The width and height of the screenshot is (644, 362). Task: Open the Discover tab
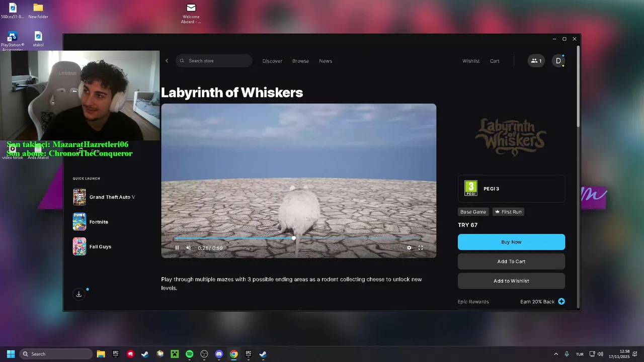272,61
